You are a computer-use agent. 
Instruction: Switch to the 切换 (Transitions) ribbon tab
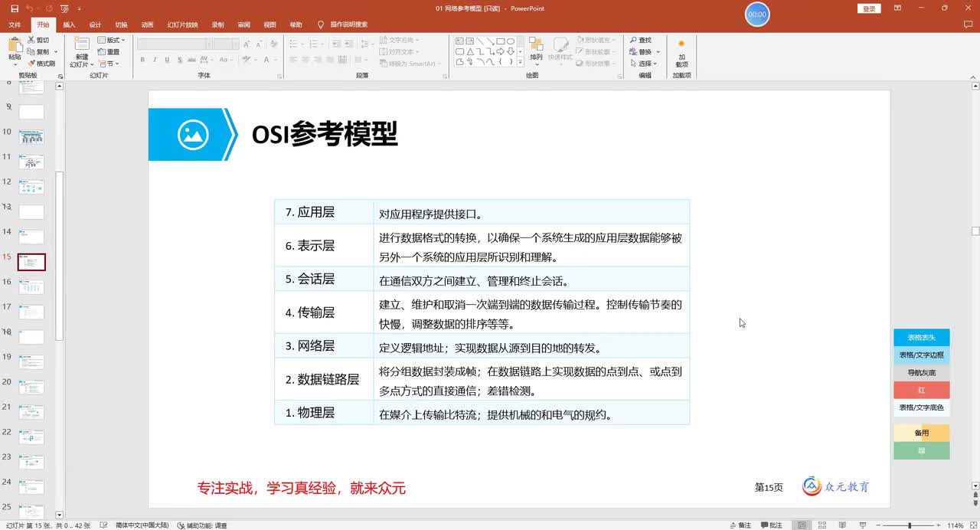pos(121,25)
